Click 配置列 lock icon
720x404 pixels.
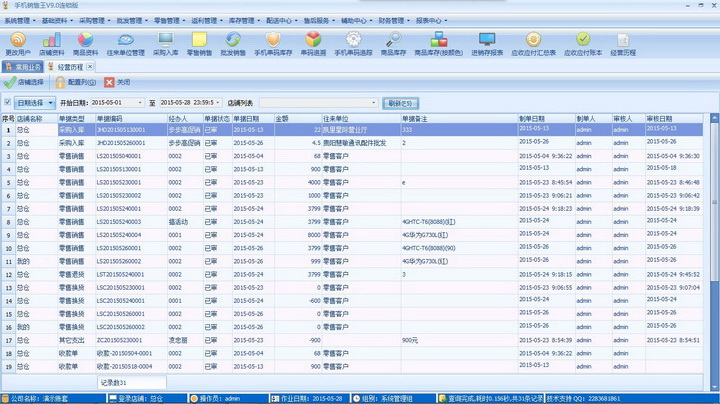(x=60, y=82)
